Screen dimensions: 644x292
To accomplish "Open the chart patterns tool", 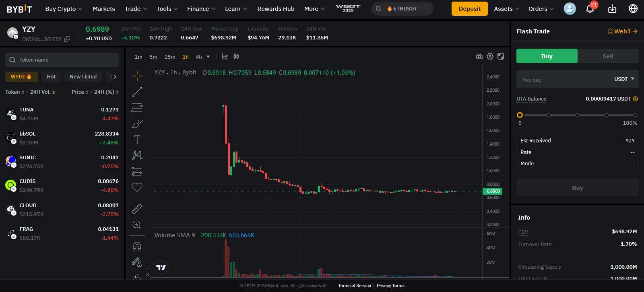I will (137, 155).
